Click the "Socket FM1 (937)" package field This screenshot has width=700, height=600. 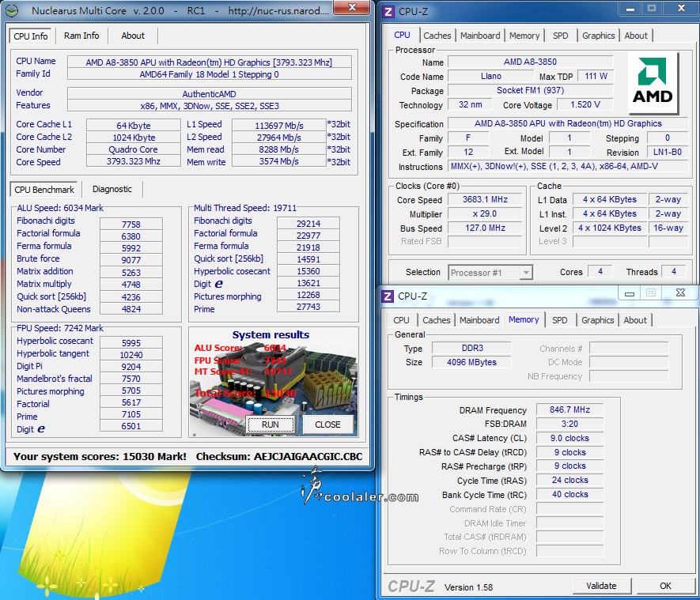[531, 90]
